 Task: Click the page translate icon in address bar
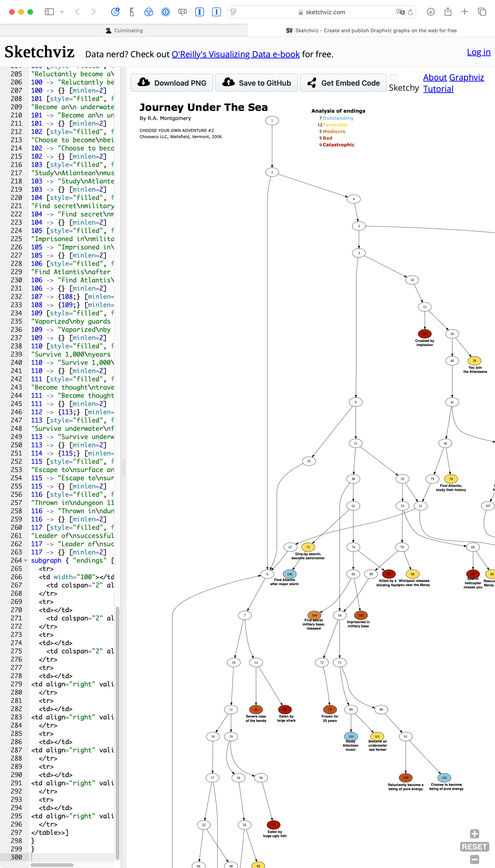[x=400, y=12]
